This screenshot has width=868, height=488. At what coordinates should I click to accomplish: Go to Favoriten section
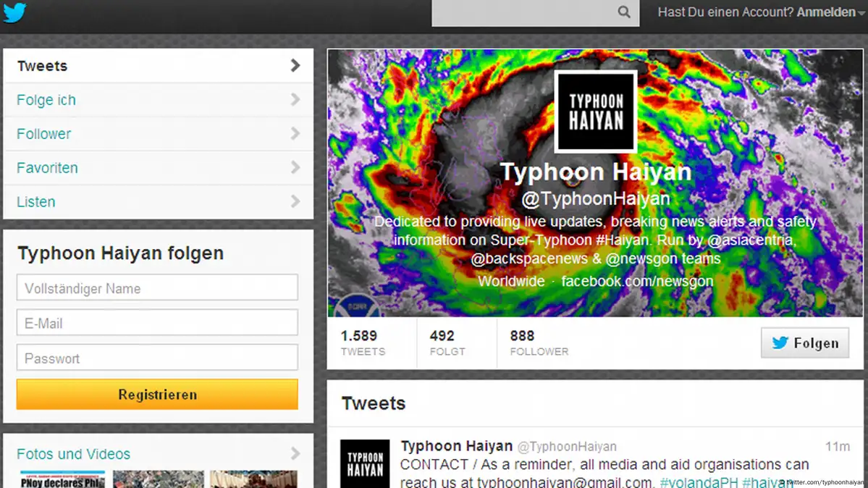pos(158,168)
